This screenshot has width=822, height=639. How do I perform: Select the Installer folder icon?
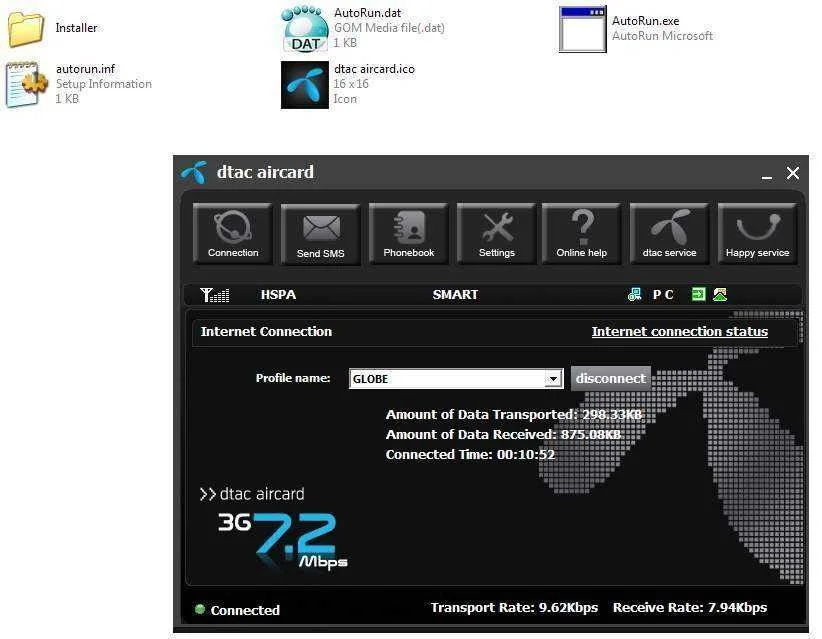pyautogui.click(x=26, y=28)
